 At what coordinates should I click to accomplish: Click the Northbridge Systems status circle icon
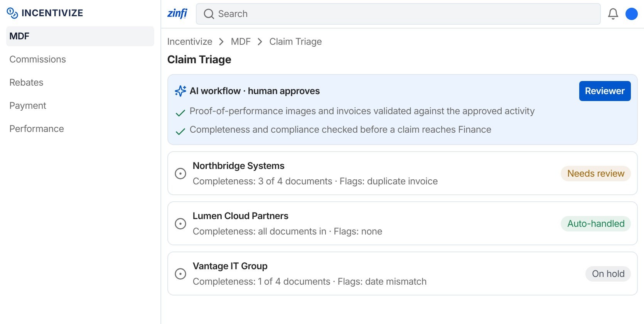tap(180, 174)
